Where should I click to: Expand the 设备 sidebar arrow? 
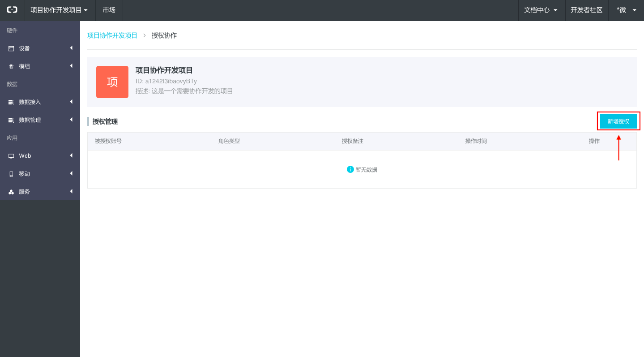(71, 48)
